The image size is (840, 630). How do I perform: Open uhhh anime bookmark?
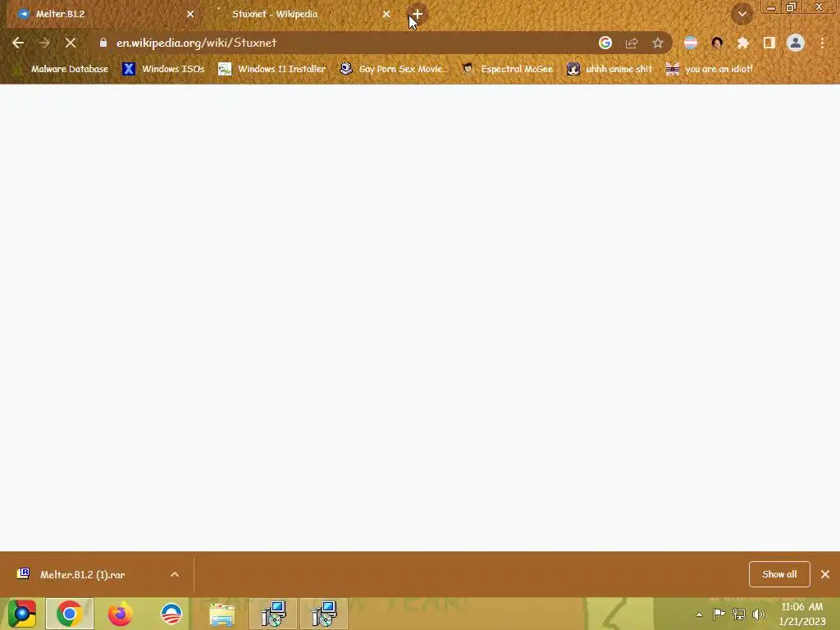(609, 69)
